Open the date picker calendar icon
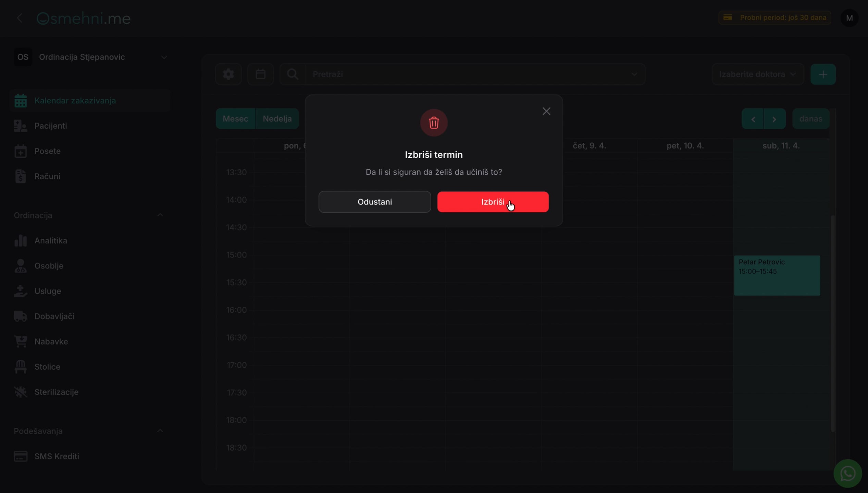868x493 pixels. 260,74
